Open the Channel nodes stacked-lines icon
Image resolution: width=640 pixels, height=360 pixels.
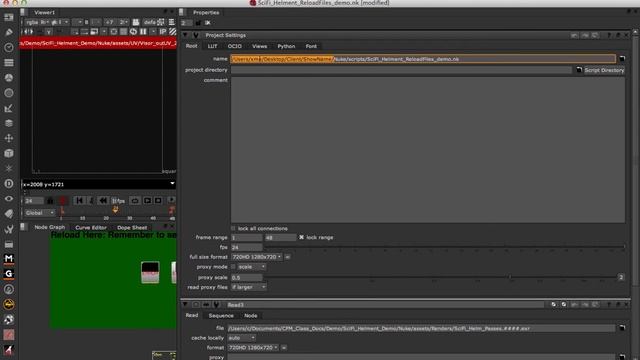[9, 62]
